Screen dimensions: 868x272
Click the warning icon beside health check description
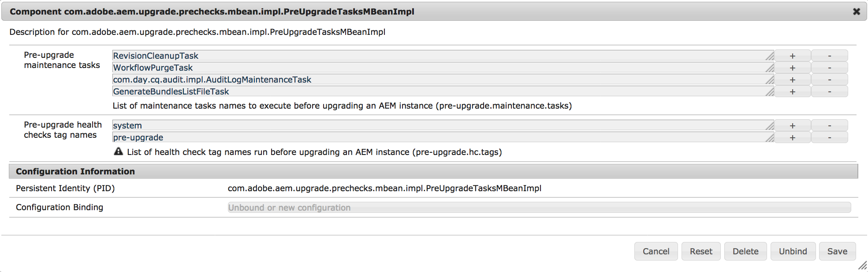click(x=118, y=151)
